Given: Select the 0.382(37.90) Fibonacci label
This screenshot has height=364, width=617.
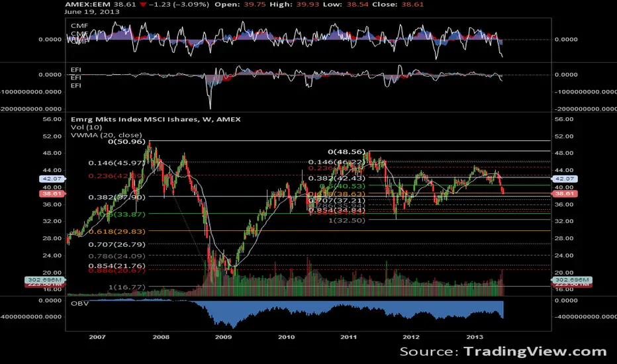Looking at the screenshot, I should (x=117, y=197).
